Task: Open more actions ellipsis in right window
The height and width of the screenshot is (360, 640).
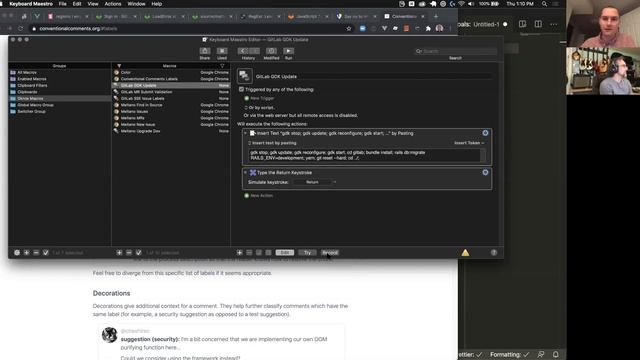Action: (553, 24)
